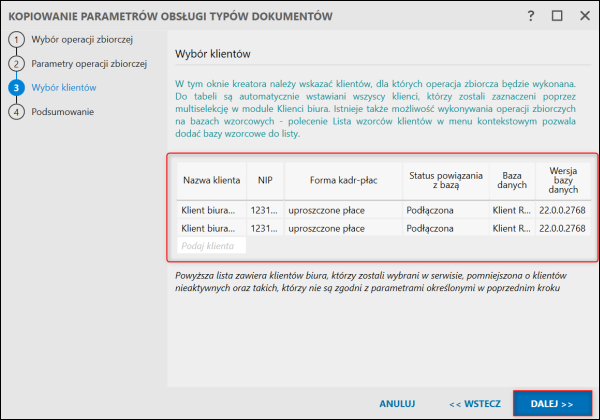Click first row version 22.0.0.2768 cell
The image size is (600, 420).
click(x=563, y=210)
